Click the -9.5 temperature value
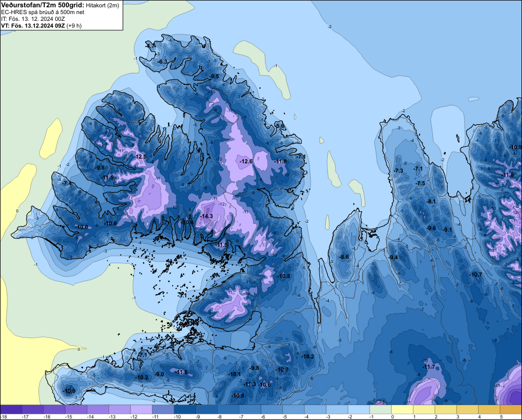 (x=214, y=76)
